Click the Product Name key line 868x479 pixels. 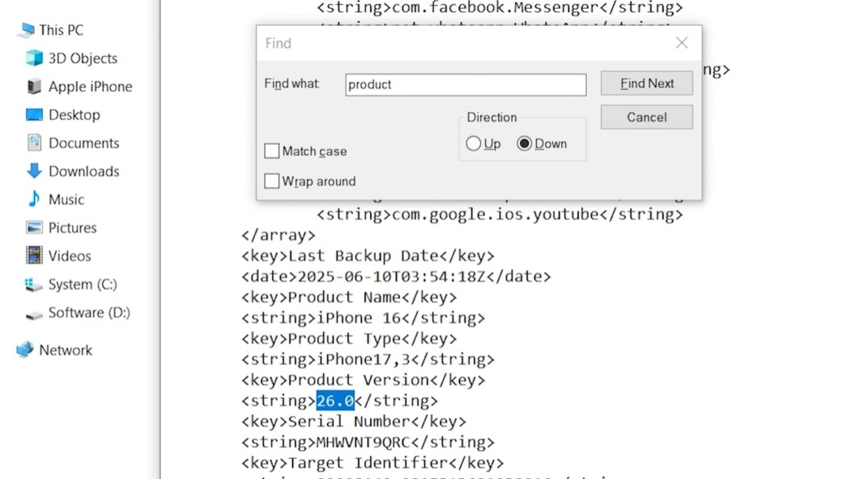[x=349, y=298]
